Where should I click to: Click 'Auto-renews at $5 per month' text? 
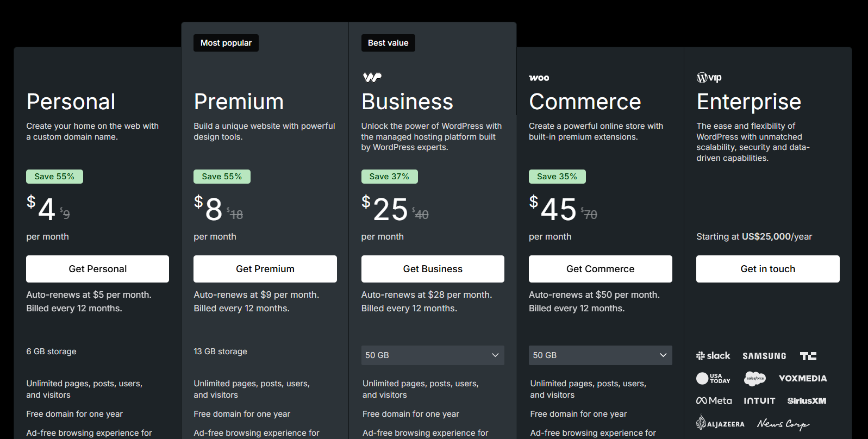click(89, 294)
